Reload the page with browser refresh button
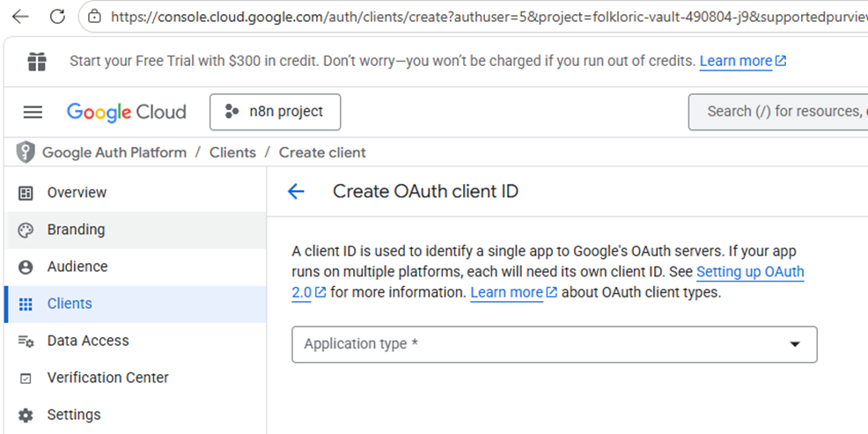This screenshot has height=434, width=868. tap(57, 17)
